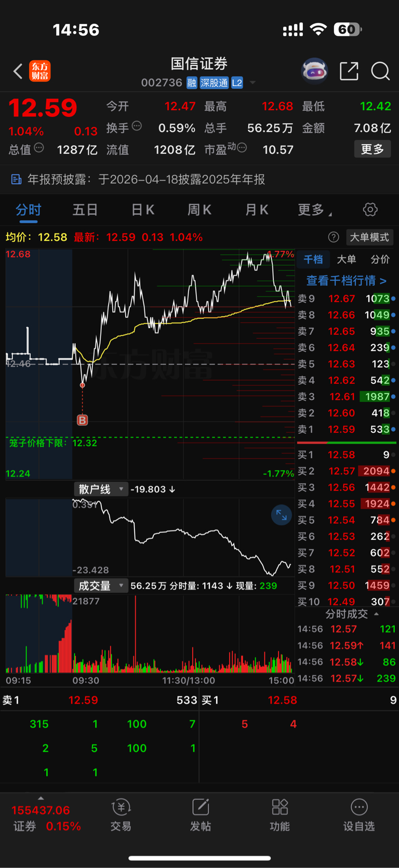Tap the share export icon

pyautogui.click(x=349, y=71)
